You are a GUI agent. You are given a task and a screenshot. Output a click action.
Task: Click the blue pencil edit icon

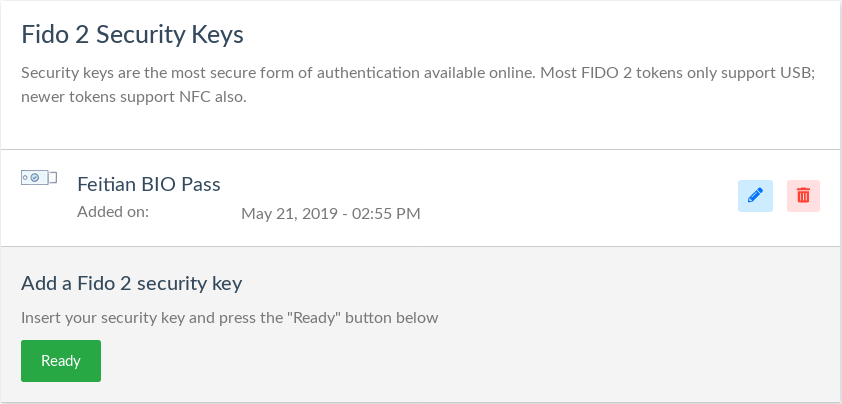tap(755, 196)
